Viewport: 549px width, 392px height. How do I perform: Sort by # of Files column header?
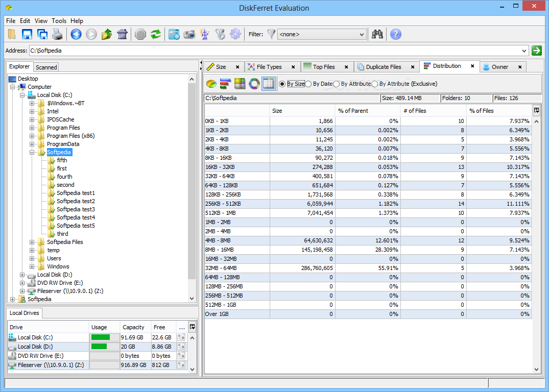pos(434,111)
